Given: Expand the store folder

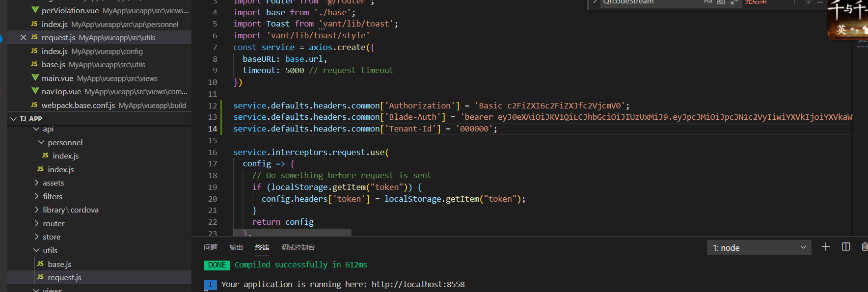Looking at the screenshot, I should [36, 237].
